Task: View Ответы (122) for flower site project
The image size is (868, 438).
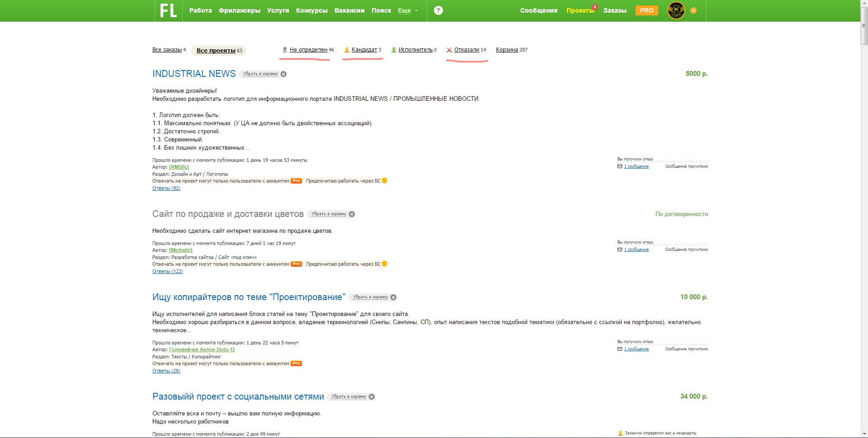Action: pyautogui.click(x=168, y=271)
